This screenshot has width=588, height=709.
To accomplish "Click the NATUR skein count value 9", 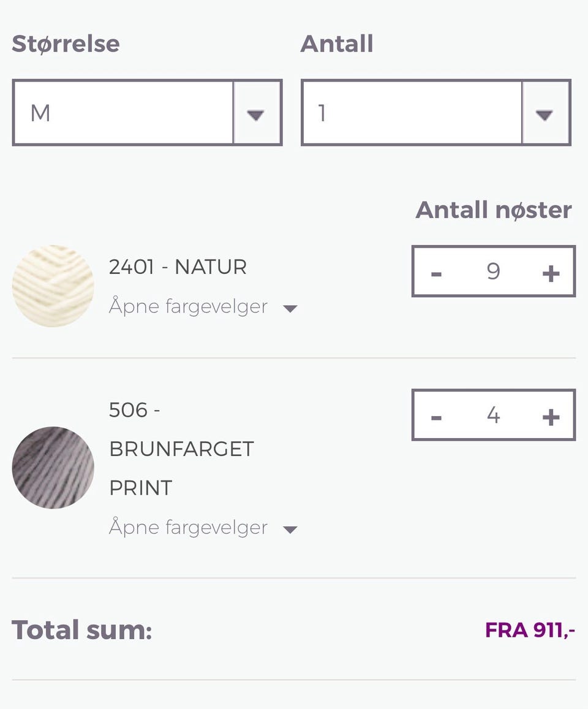I will coord(494,271).
